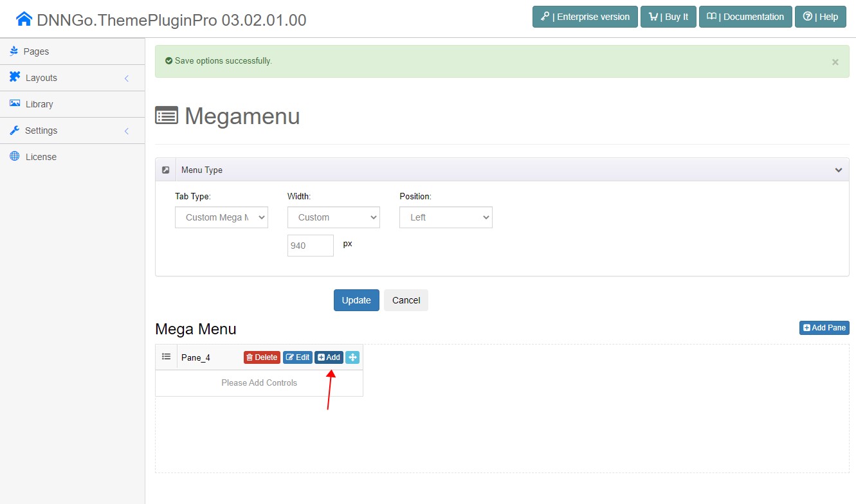Click the Help button
Viewport: 856px width, 504px height.
coord(821,17)
